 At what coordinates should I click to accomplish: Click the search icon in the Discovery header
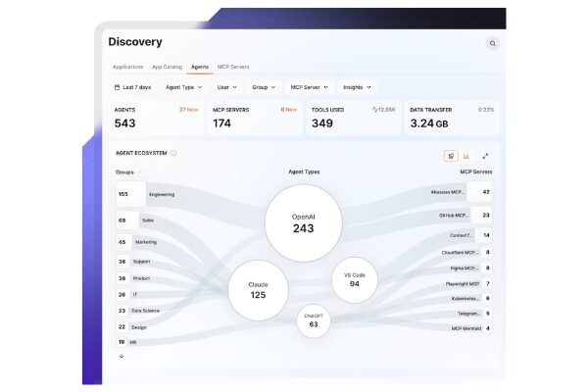[x=492, y=43]
